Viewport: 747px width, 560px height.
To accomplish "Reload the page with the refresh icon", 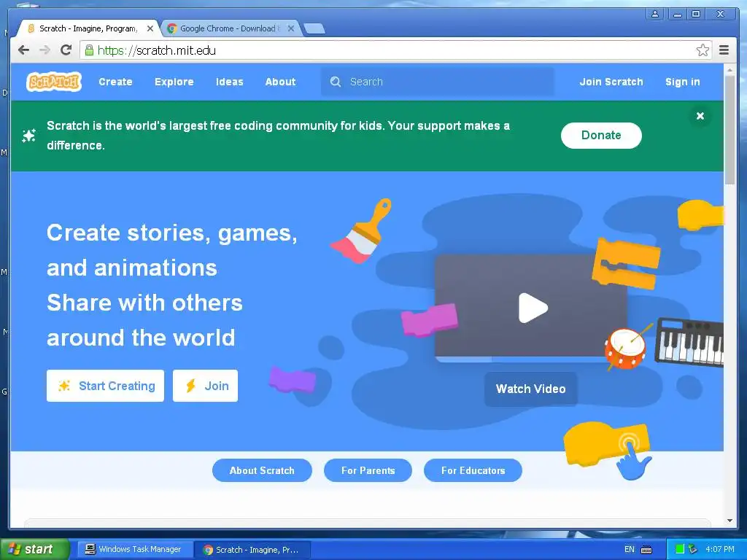I will [x=66, y=50].
